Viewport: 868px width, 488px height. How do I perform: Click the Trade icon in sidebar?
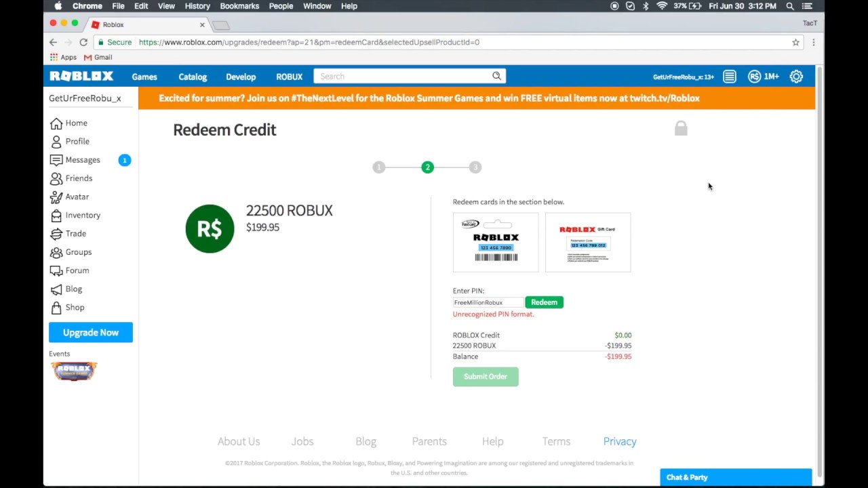point(56,234)
